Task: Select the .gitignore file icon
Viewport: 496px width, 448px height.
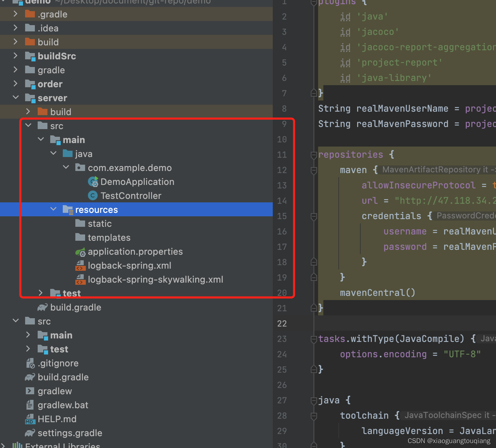Action: coord(30,363)
